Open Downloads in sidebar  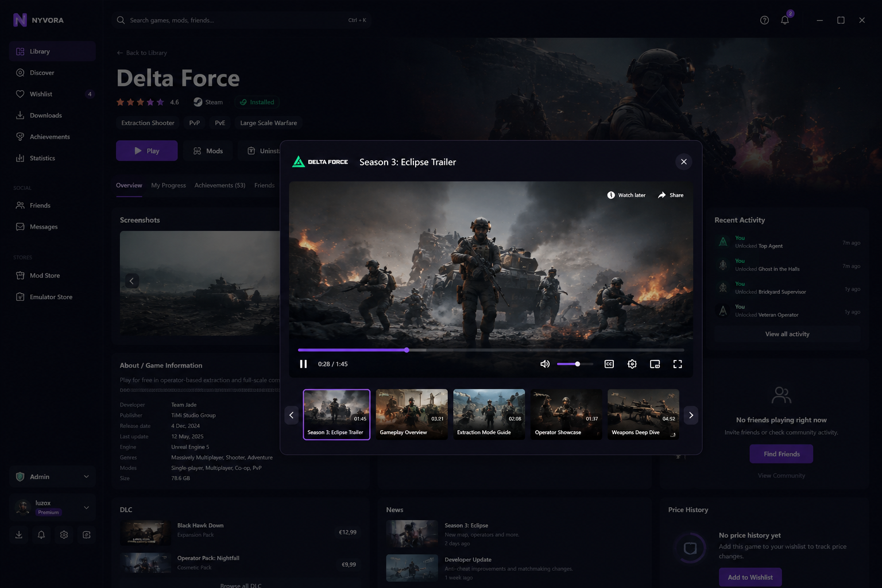click(52, 115)
